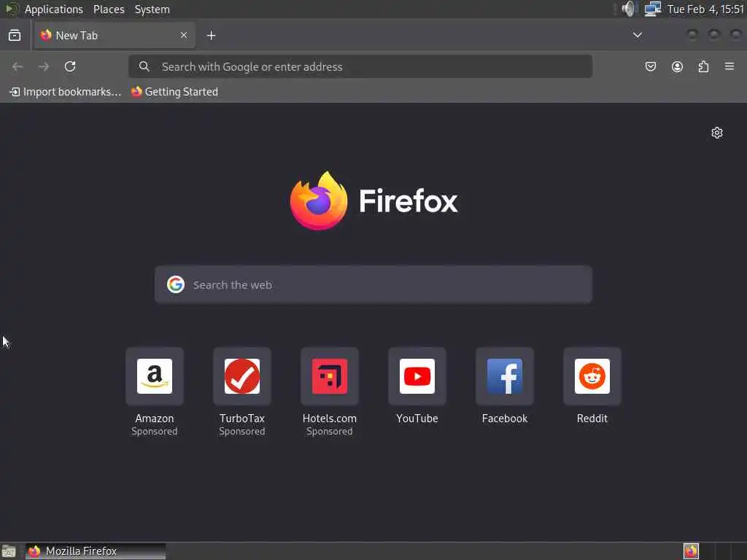Screen dimensions: 747x560
Task: Open the Getting Started bookmark
Action: 175,92
